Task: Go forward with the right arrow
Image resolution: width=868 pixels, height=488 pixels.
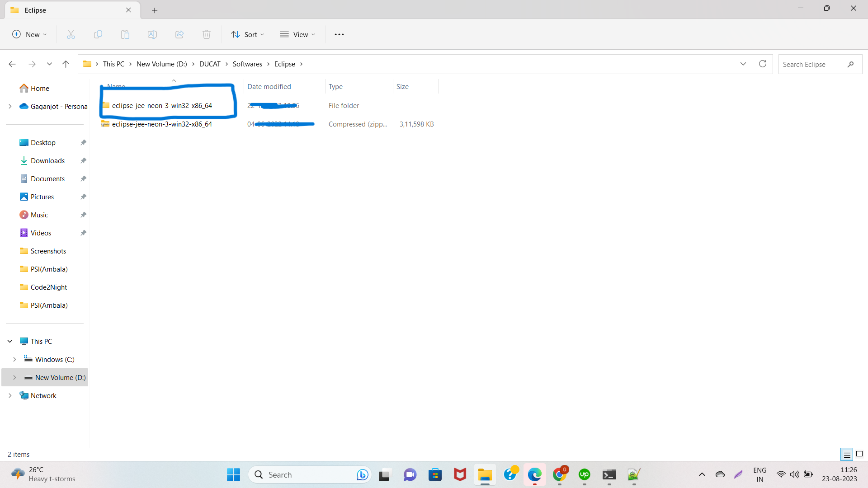Action: coord(32,64)
